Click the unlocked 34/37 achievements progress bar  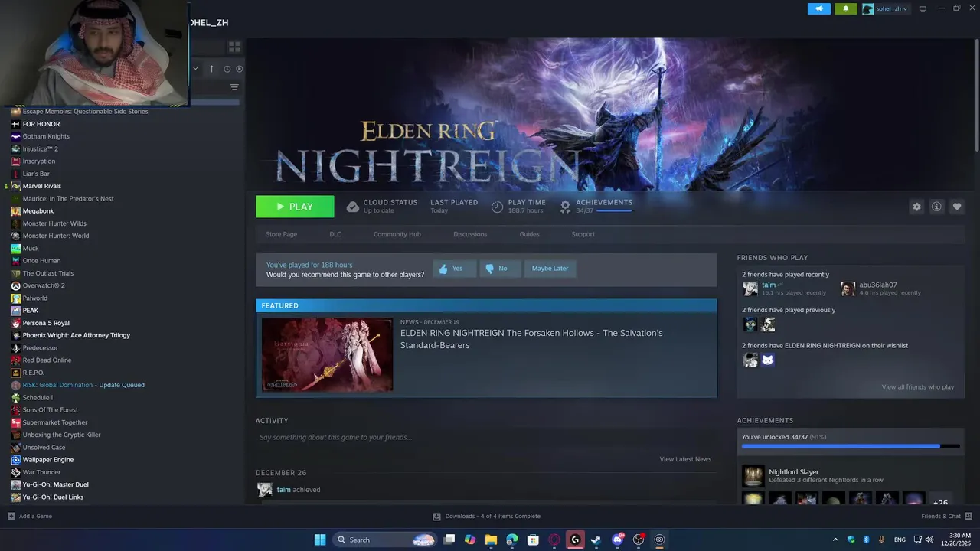click(x=850, y=445)
